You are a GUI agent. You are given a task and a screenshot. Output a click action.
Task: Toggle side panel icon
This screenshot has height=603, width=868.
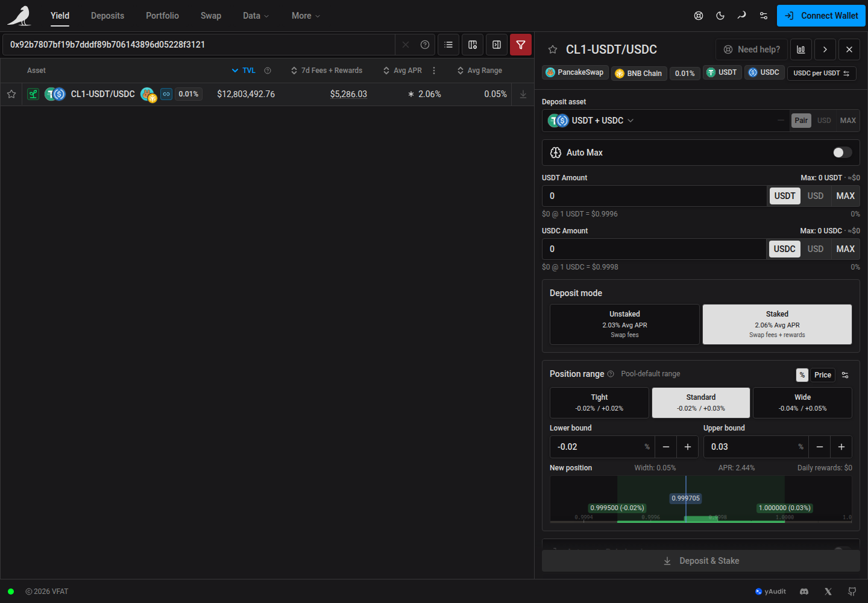[497, 45]
